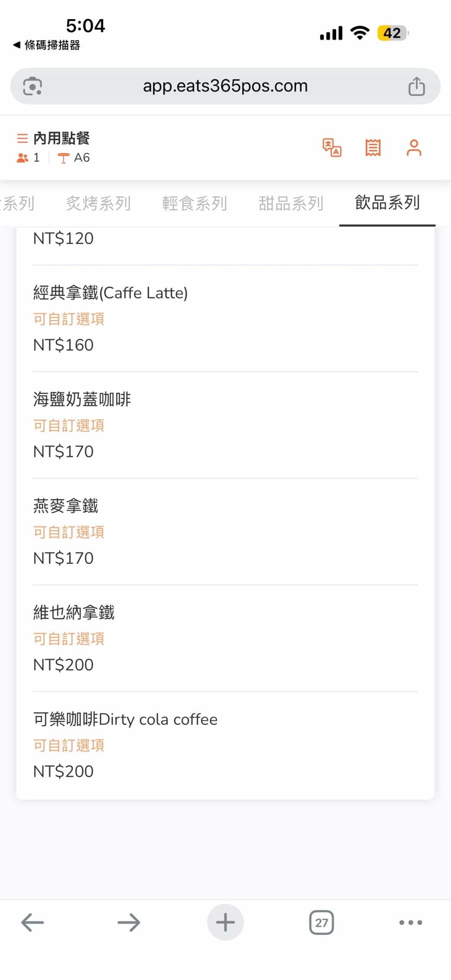The image size is (451, 980).
Task: Switch to the 炙烤系列 tab
Action: click(x=98, y=203)
